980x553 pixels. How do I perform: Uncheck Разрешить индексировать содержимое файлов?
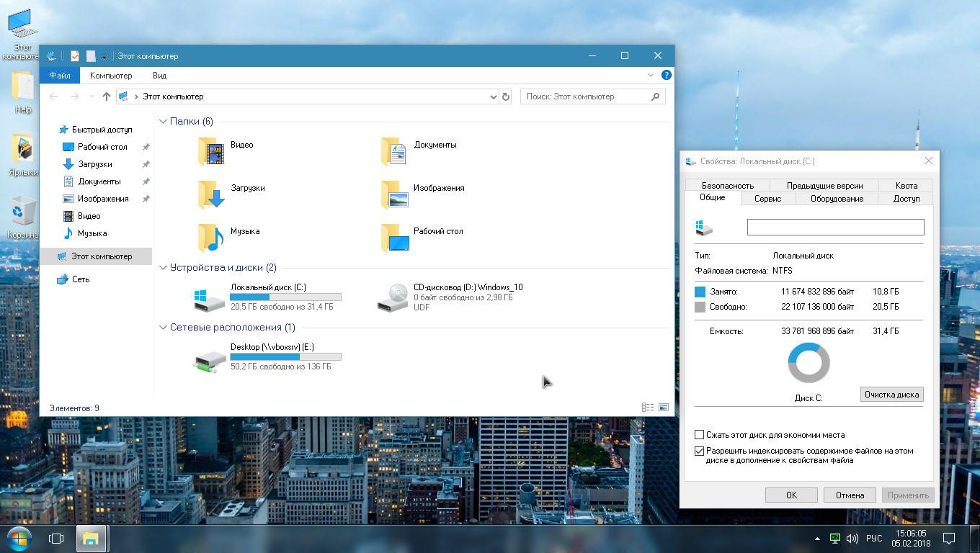click(699, 451)
